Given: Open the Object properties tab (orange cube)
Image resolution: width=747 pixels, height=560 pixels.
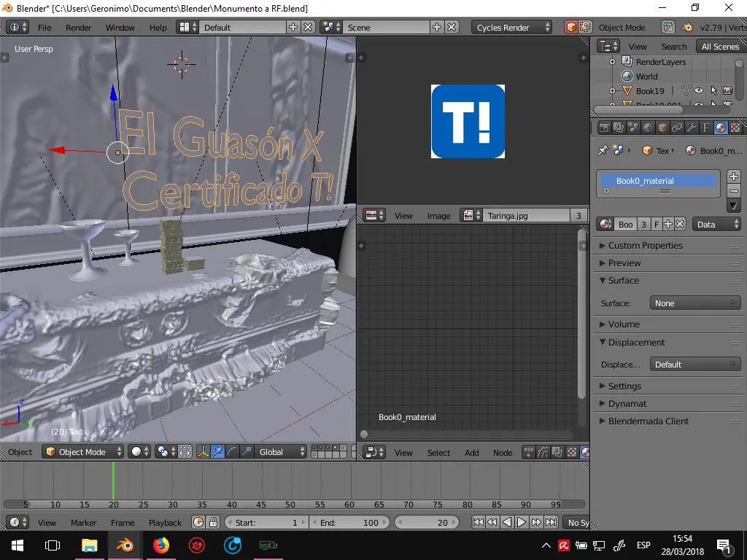Looking at the screenshot, I should 662,127.
